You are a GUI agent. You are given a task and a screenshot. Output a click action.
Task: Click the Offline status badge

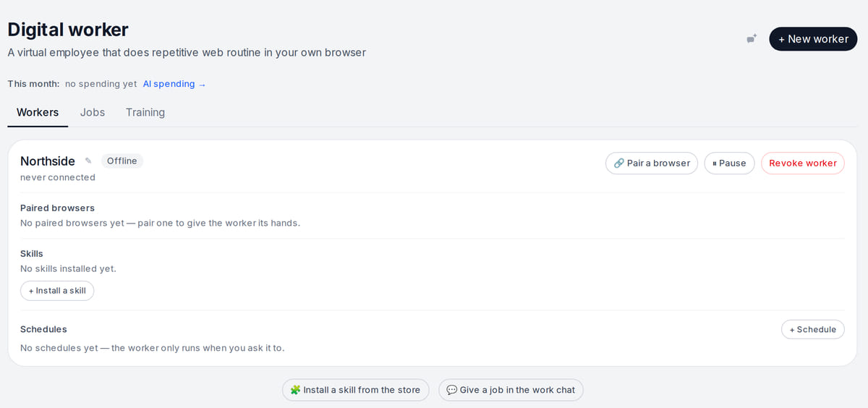coord(122,161)
